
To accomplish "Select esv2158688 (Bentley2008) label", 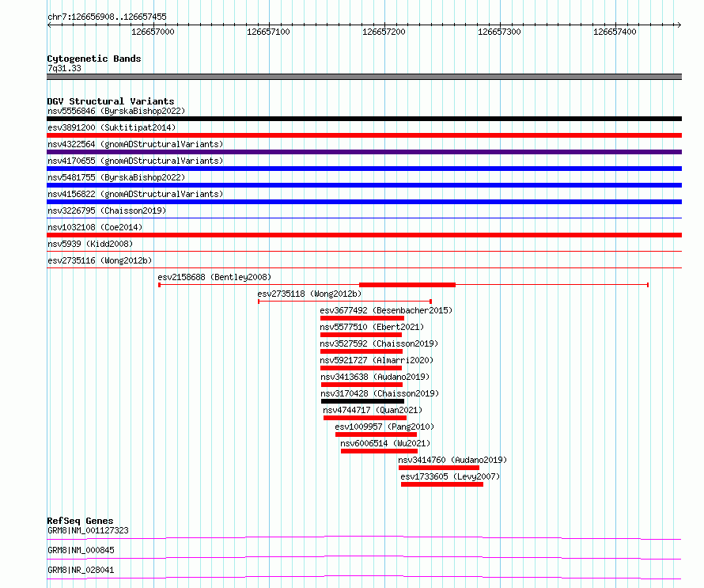I will pos(214,277).
